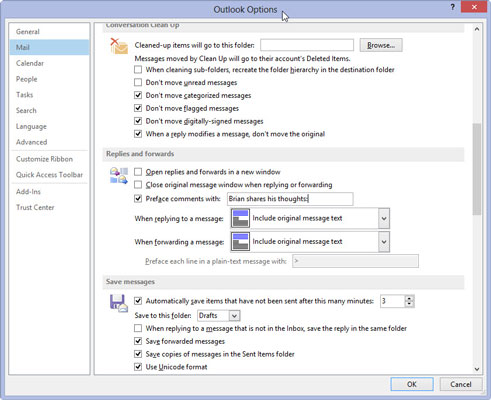Toggle Don't move unread messages checkbox
This screenshot has height=400, width=491.
(138, 82)
